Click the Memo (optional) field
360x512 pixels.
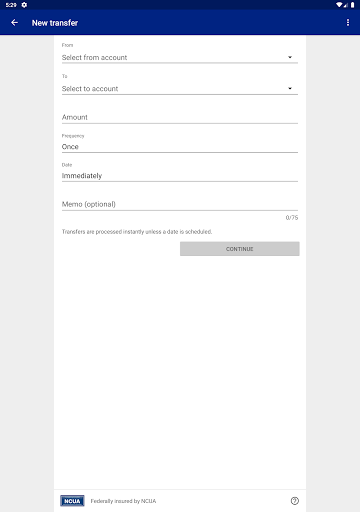(x=180, y=204)
